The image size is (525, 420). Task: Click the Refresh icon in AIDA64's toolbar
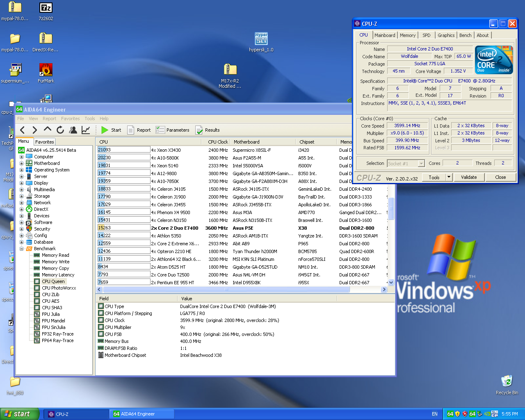tap(60, 130)
